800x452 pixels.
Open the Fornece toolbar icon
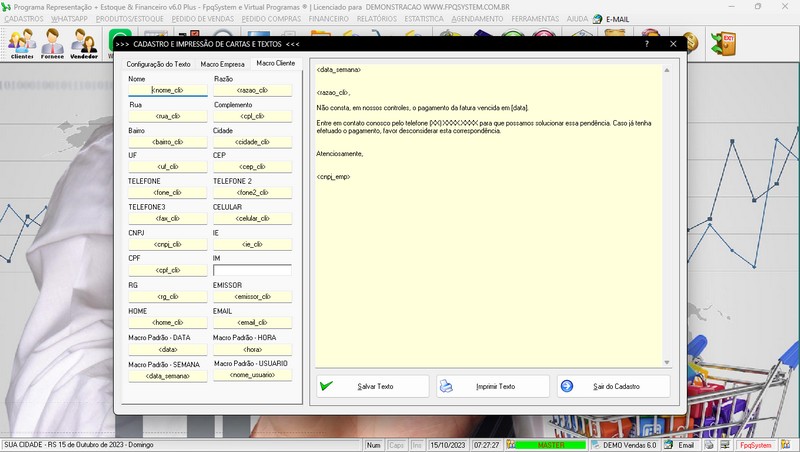(52, 44)
